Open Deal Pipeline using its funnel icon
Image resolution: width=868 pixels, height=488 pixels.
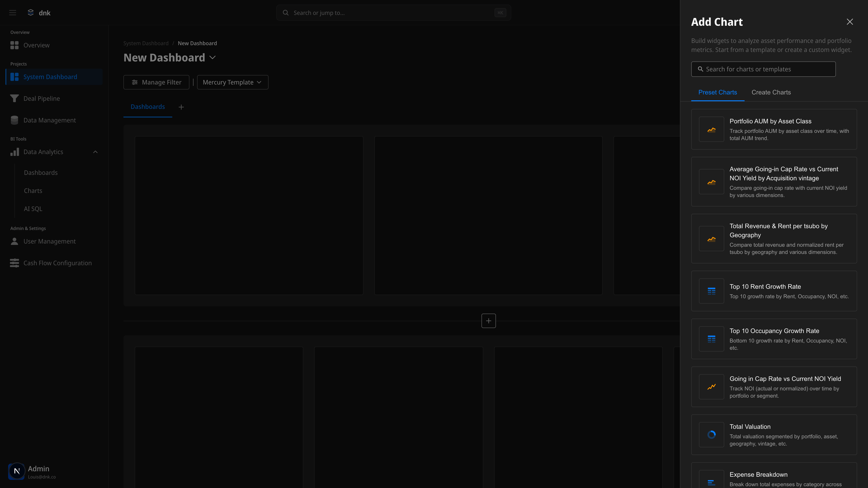click(x=14, y=98)
